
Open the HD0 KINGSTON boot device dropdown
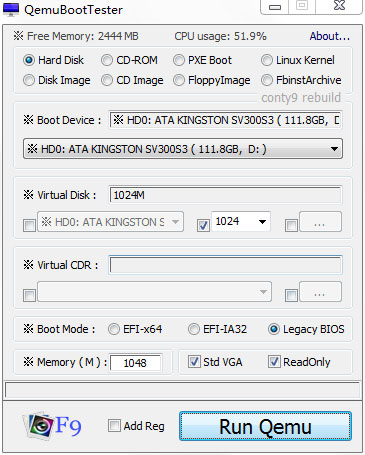183,149
